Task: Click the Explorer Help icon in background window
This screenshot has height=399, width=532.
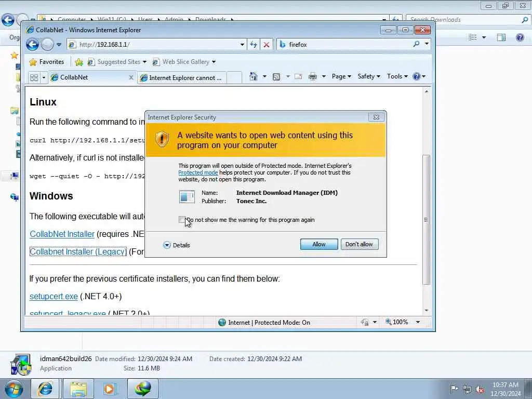Action: click(520, 37)
